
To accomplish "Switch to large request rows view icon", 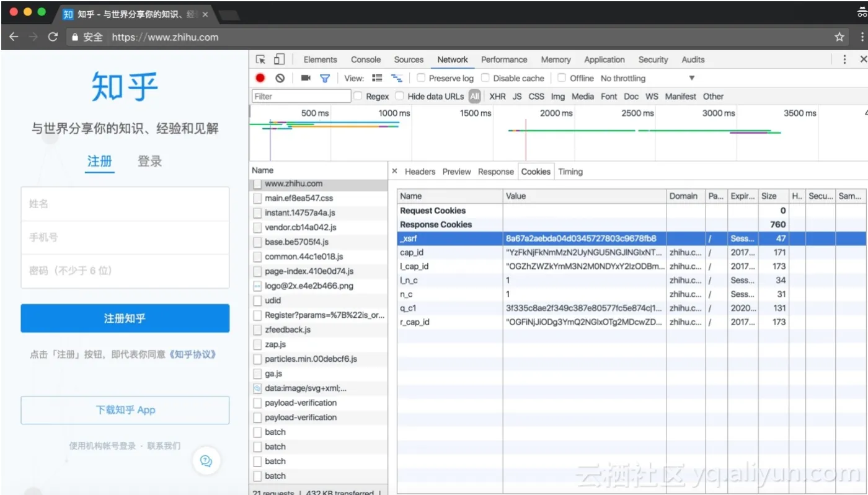I will pyautogui.click(x=377, y=78).
